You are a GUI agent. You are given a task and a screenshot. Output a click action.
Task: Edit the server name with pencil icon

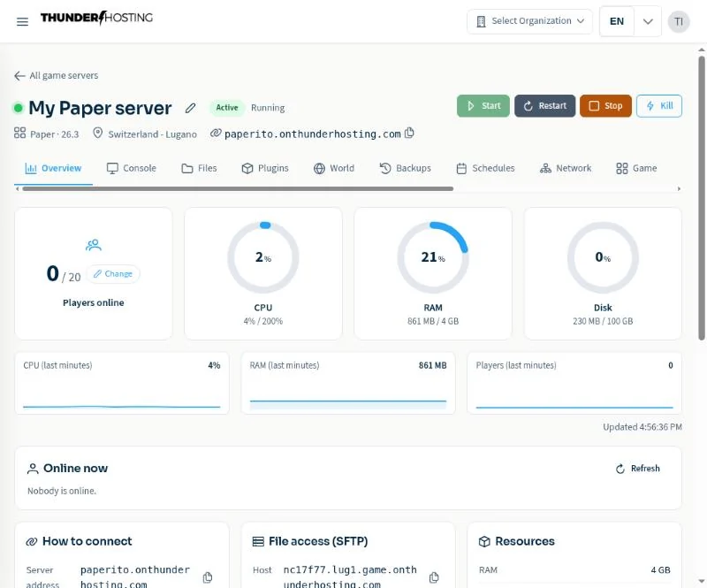click(x=190, y=108)
